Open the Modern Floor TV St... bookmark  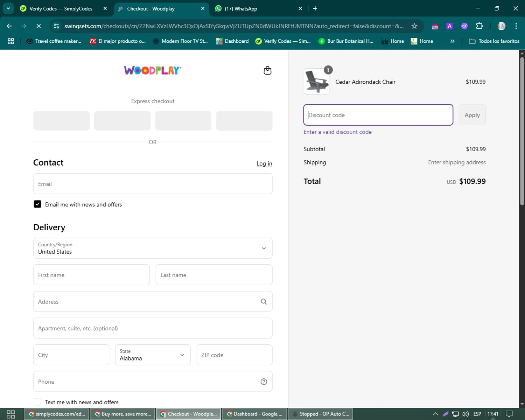click(x=180, y=41)
